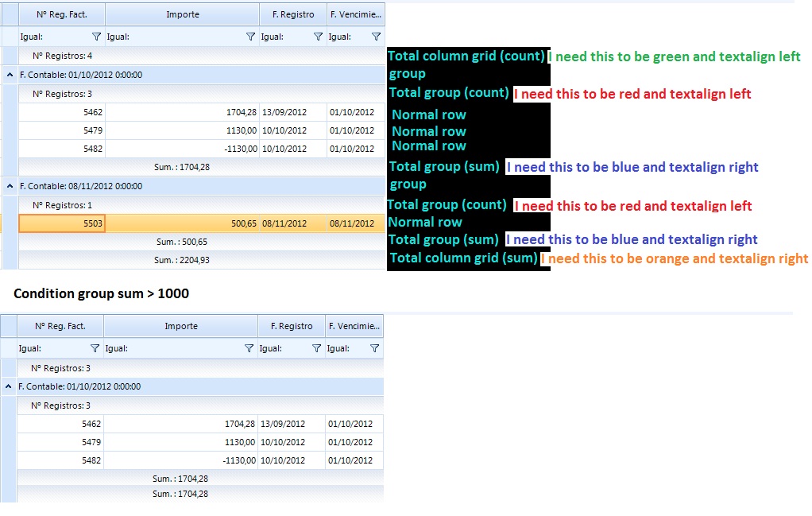Click upper grid group footer Sum.: 1704,28
812x516 pixels.
(x=182, y=167)
